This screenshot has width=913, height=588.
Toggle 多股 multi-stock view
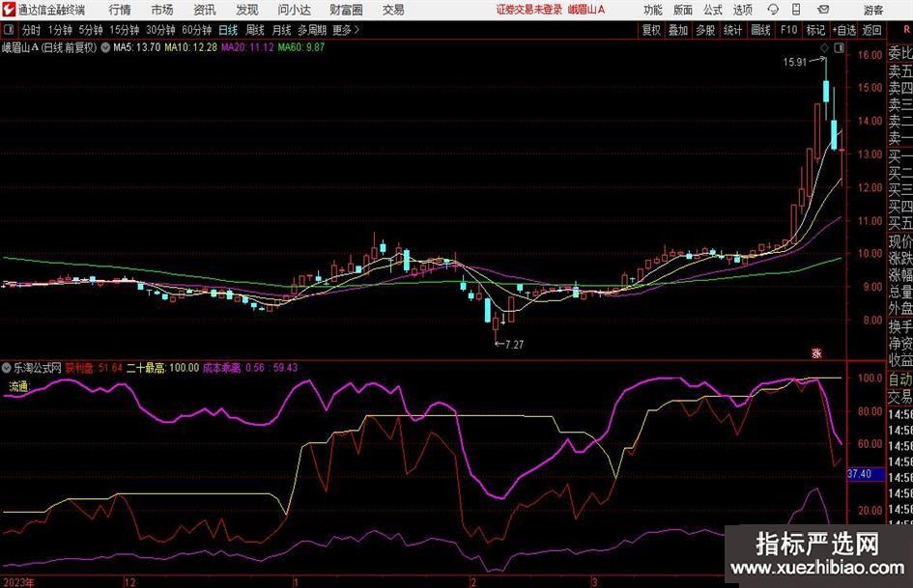tap(705, 30)
